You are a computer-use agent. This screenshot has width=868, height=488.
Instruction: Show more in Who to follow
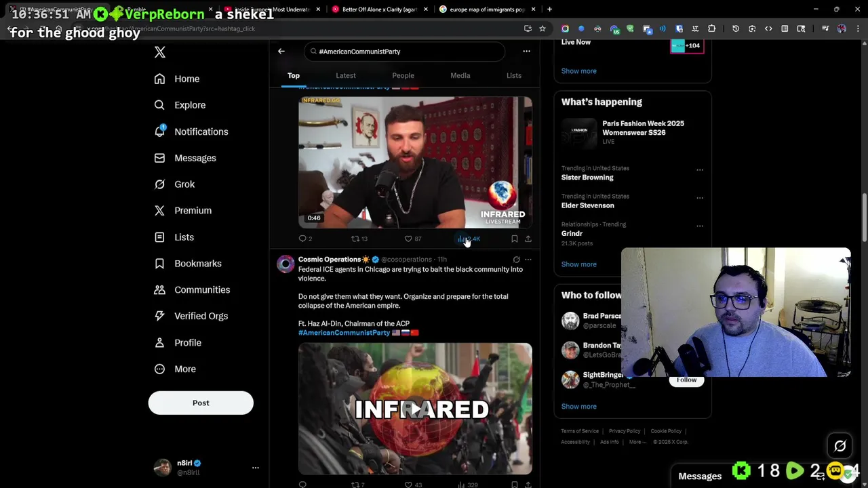(x=579, y=407)
